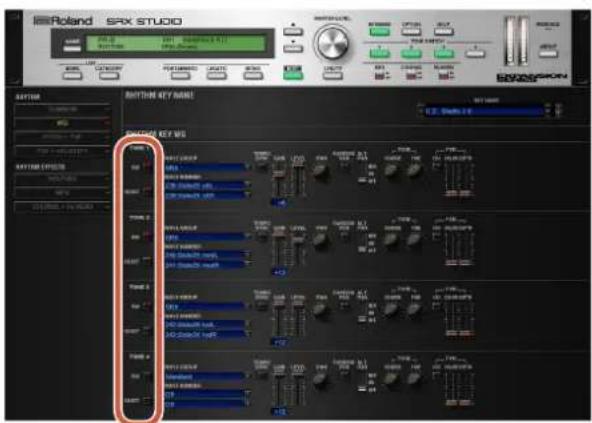
Task: Click the Tone 1 gain value field
Action: tap(279, 203)
